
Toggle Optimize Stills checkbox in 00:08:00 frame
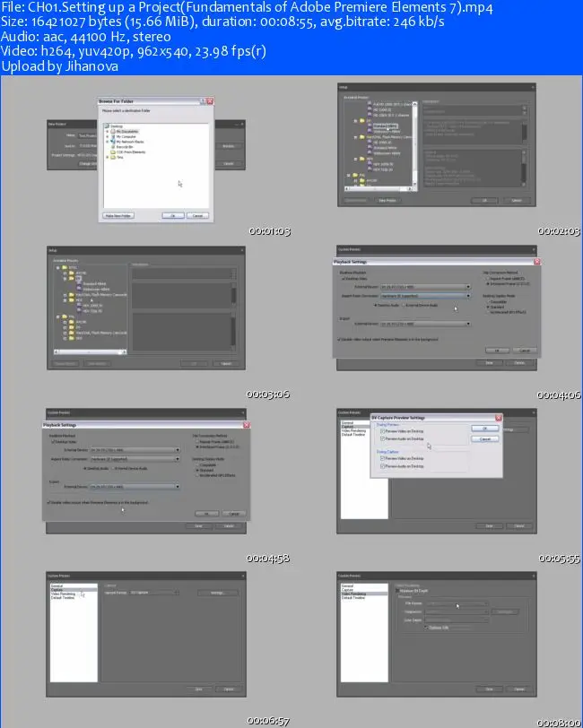(x=426, y=628)
